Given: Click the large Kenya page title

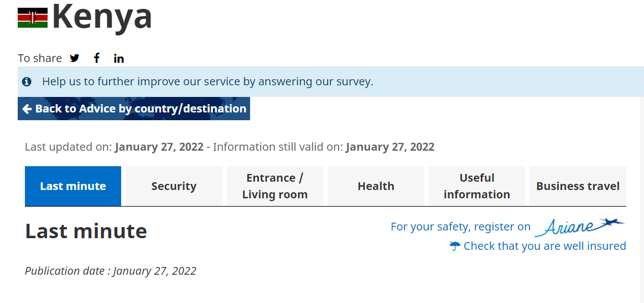Looking at the screenshot, I should click(102, 17).
